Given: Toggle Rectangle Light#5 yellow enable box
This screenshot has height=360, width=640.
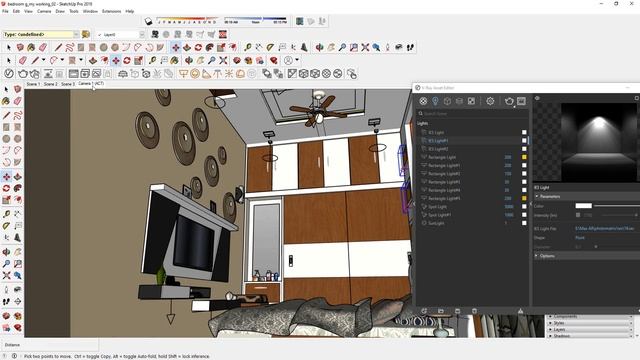Looking at the screenshot, I should pos(524,198).
